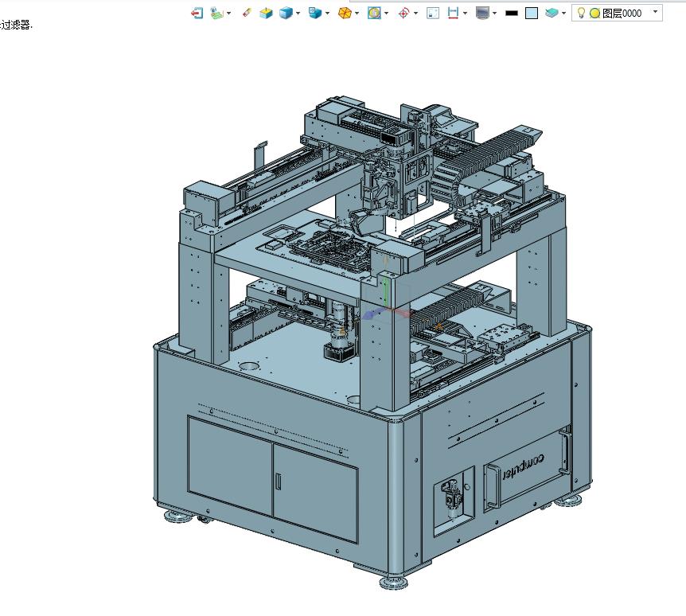Expand the red crosshair dropdown arrow
Viewport: 686px width, 616px height.
point(415,13)
